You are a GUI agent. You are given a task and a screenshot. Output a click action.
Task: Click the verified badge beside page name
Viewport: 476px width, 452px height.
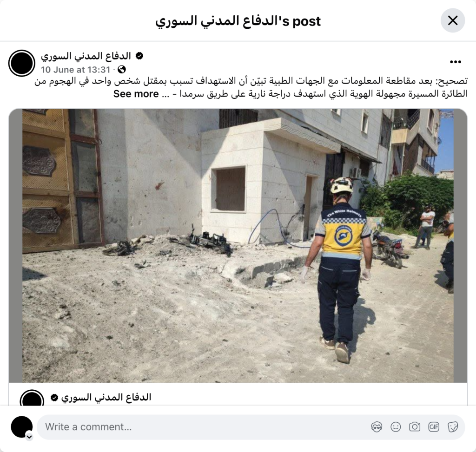(x=139, y=56)
